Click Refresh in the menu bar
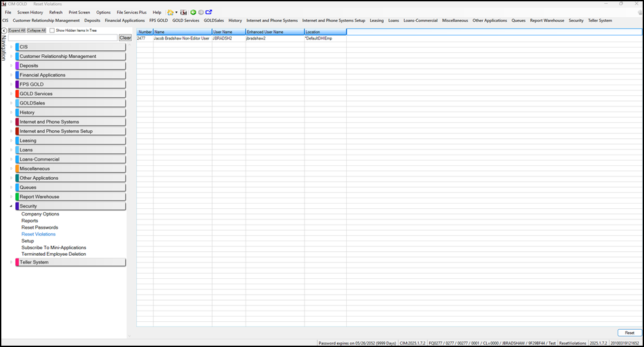This screenshot has width=644, height=347. (56, 13)
